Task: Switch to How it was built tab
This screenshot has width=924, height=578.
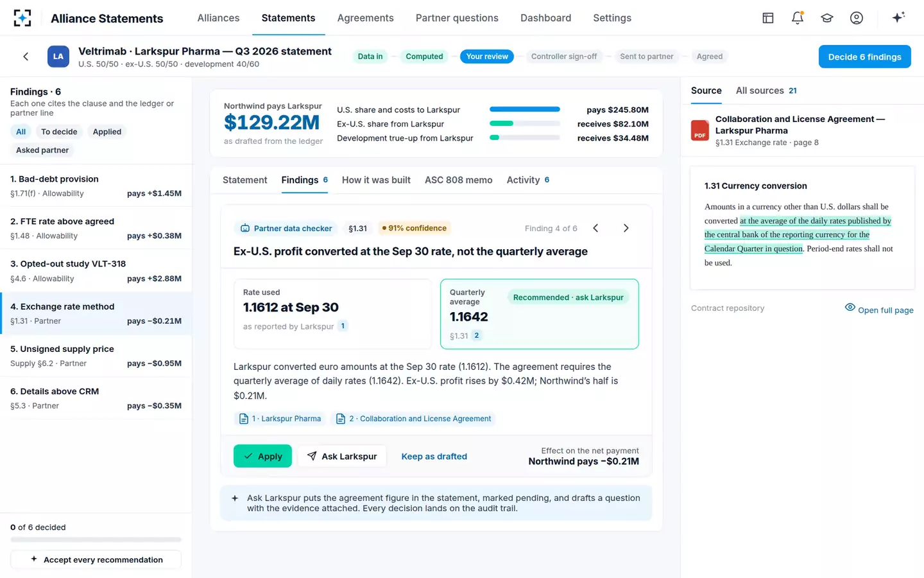Action: pyautogui.click(x=376, y=180)
